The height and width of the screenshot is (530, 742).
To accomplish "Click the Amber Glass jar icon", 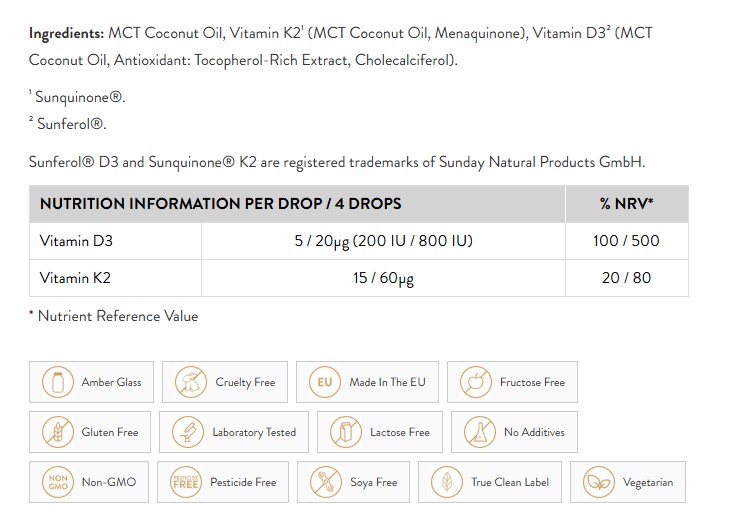I will [x=58, y=382].
